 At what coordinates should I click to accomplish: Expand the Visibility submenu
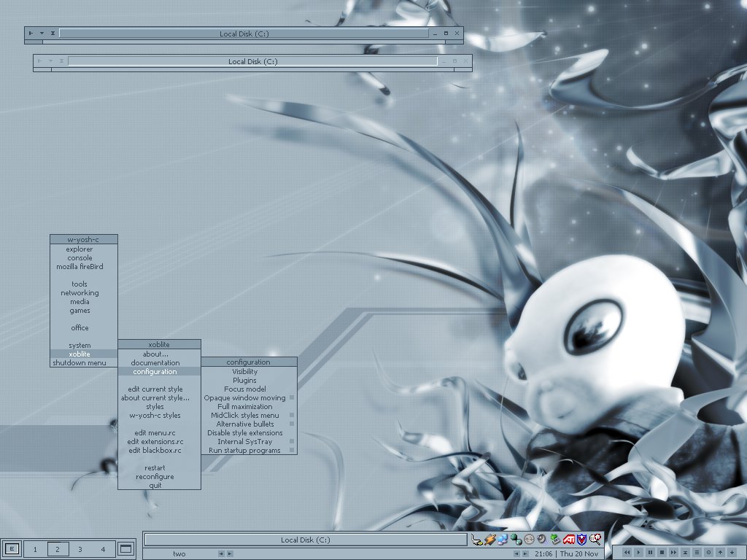[x=249, y=371]
